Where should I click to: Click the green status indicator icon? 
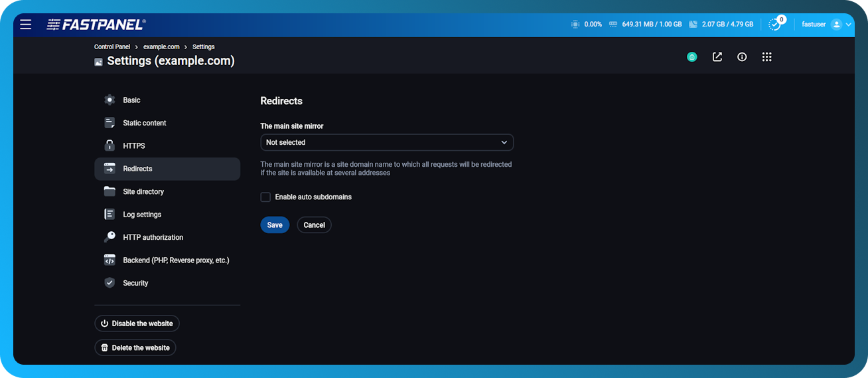pyautogui.click(x=692, y=57)
